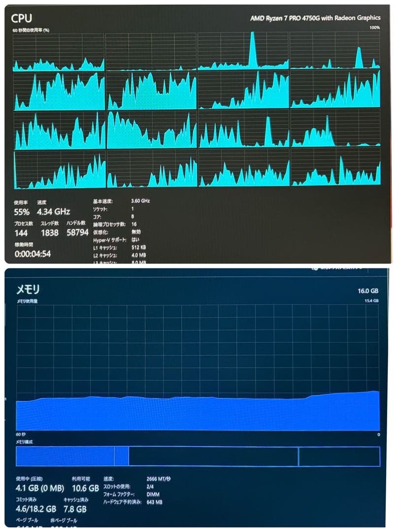Image resolution: width=399 pixels, height=532 pixels.
Task: Select the 4.1 GB in-use memory value
Action: tap(26, 488)
